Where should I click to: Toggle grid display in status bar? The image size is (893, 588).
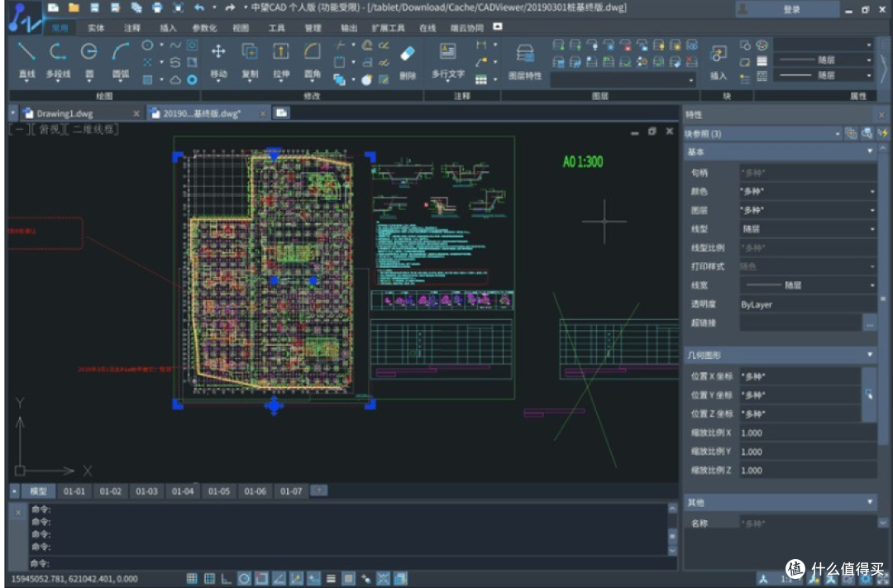(209, 578)
